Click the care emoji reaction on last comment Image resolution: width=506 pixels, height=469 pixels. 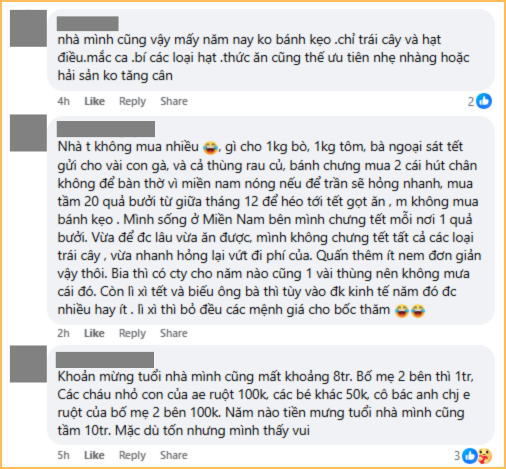pos(484,456)
